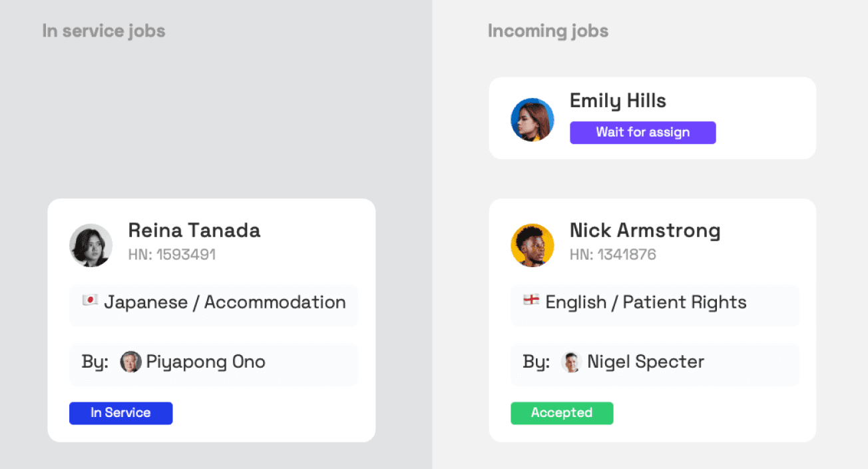Click the England flag icon
Screen dimensions: 868x469
click(x=531, y=300)
